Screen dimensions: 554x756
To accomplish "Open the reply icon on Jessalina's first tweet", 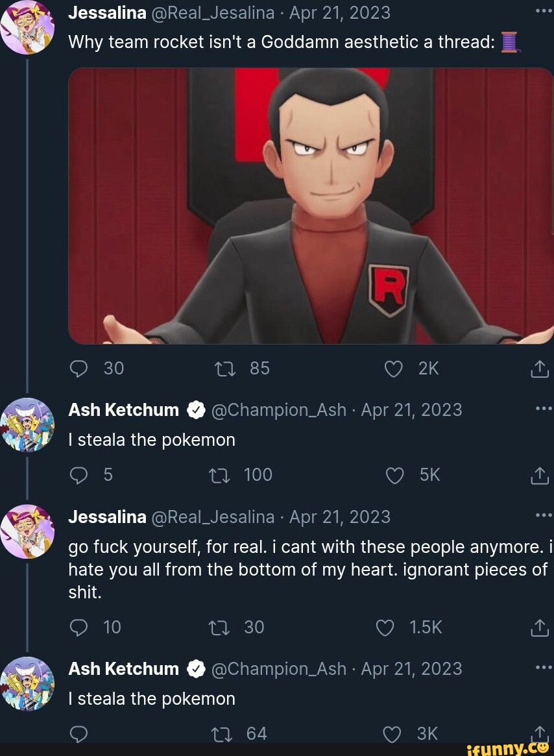I will (78, 368).
